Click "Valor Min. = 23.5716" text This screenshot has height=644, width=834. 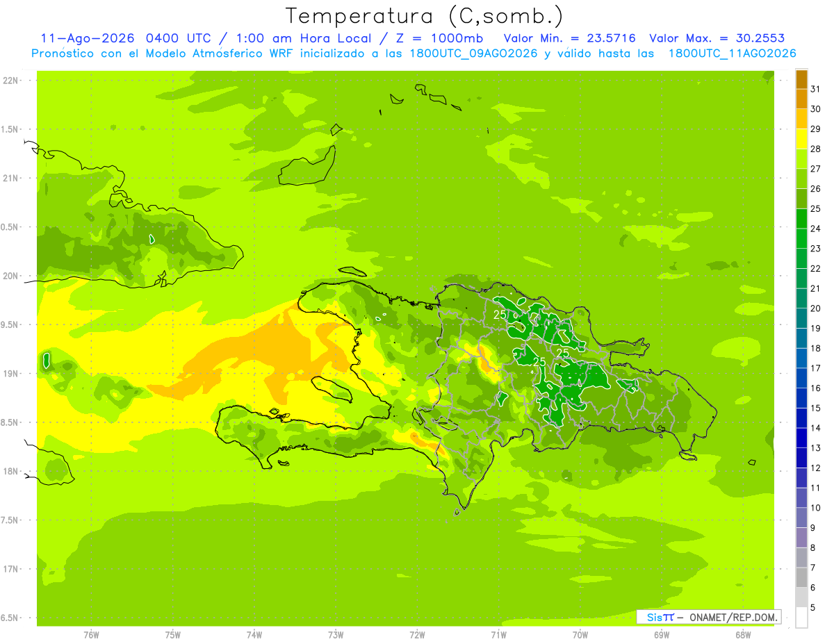pos(569,38)
